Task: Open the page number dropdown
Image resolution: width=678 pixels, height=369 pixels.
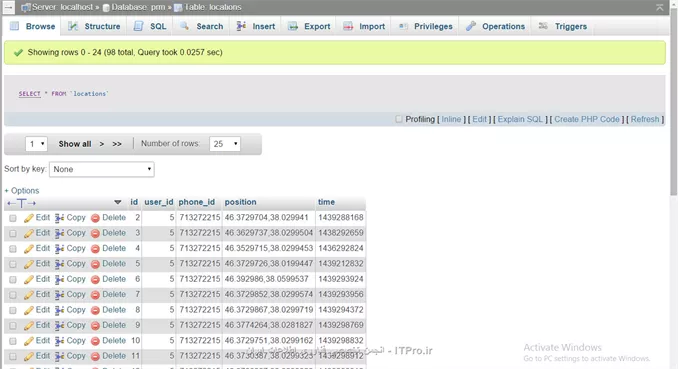Action: pyautogui.click(x=36, y=144)
